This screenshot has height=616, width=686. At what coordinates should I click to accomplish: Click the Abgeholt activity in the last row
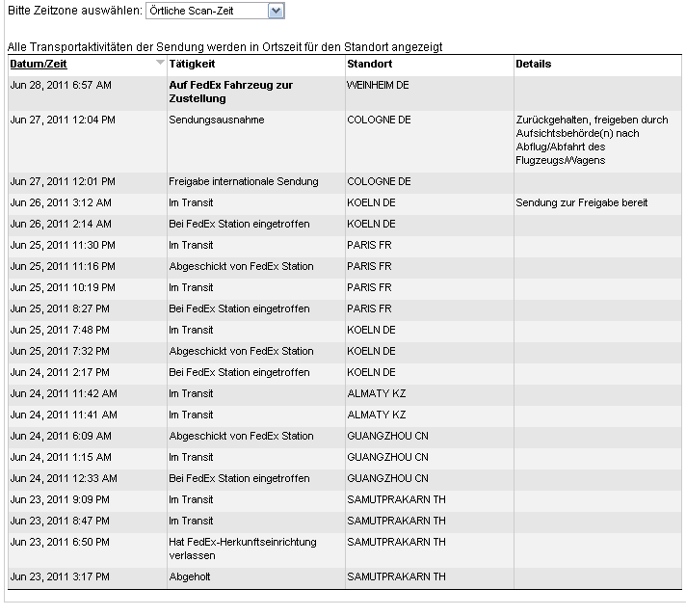pos(189,576)
